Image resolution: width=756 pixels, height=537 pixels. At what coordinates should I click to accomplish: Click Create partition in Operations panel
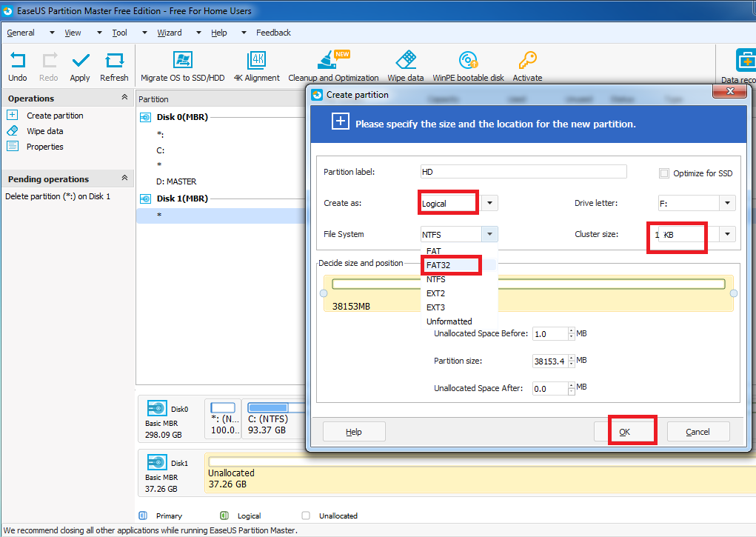click(55, 116)
